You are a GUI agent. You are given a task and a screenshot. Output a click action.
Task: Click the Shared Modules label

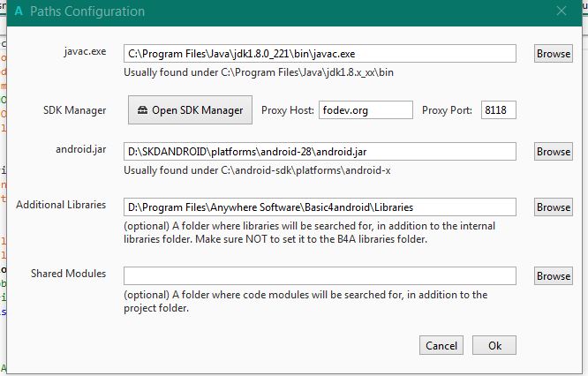[x=68, y=274]
